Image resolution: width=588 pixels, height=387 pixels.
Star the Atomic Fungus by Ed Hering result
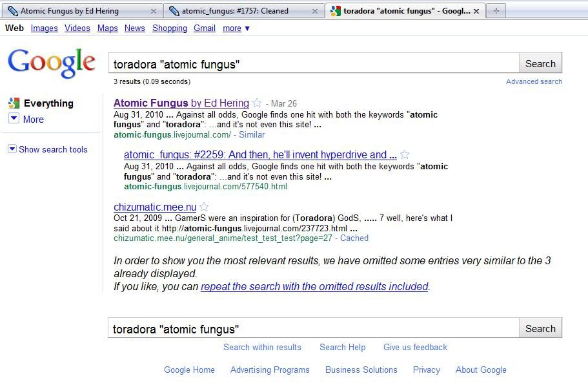(257, 103)
